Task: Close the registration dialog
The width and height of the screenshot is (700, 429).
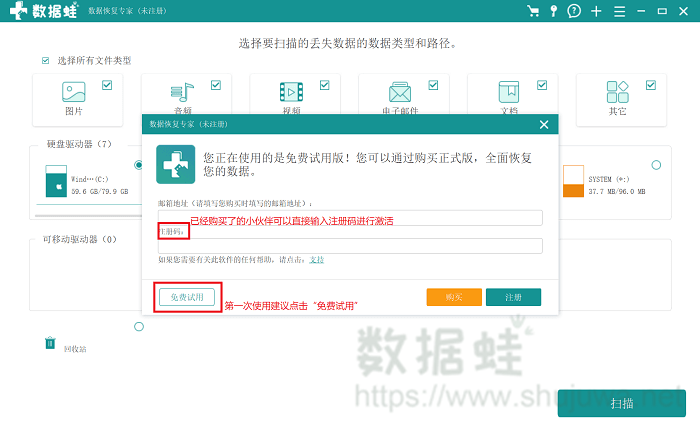Action: tap(544, 125)
